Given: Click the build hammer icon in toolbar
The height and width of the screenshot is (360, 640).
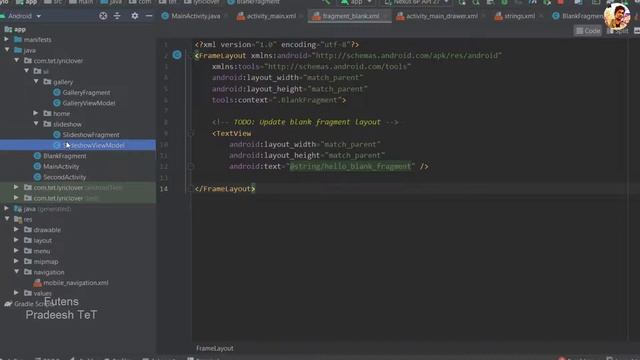Looking at the screenshot, I should tap(326, 2).
